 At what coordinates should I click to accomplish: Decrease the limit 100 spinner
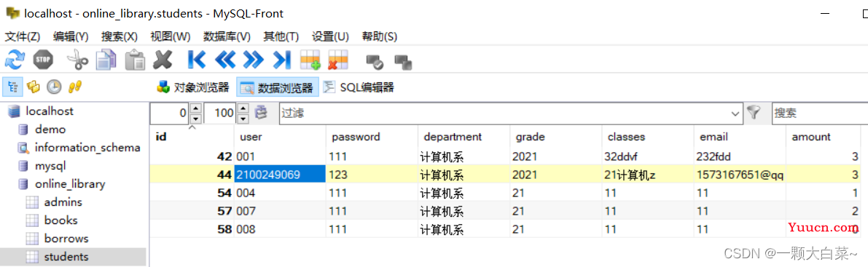point(243,119)
